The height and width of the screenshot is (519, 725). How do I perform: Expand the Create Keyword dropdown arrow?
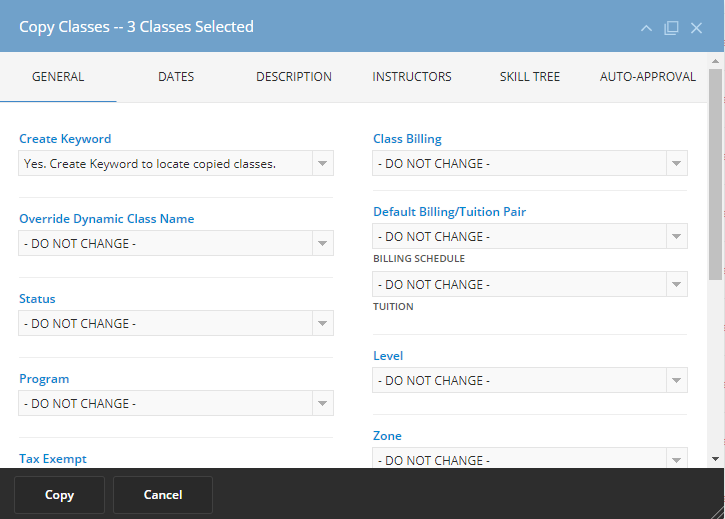[323, 163]
